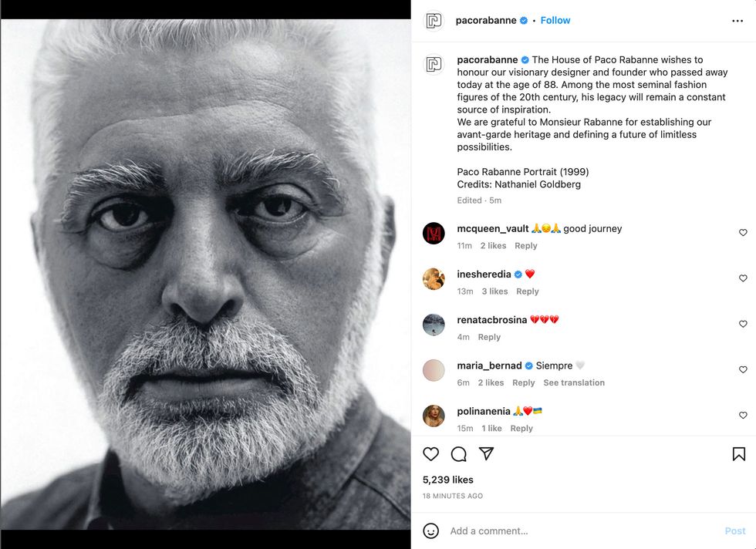
Task: Like renatacbrosina's comment via its heart icon
Action: coord(743,324)
